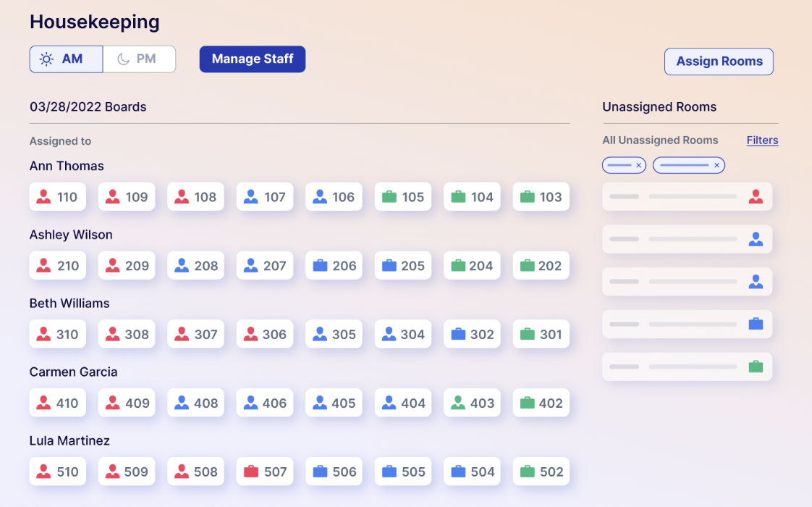
Task: Select room 110 red person icon
Action: point(44,196)
